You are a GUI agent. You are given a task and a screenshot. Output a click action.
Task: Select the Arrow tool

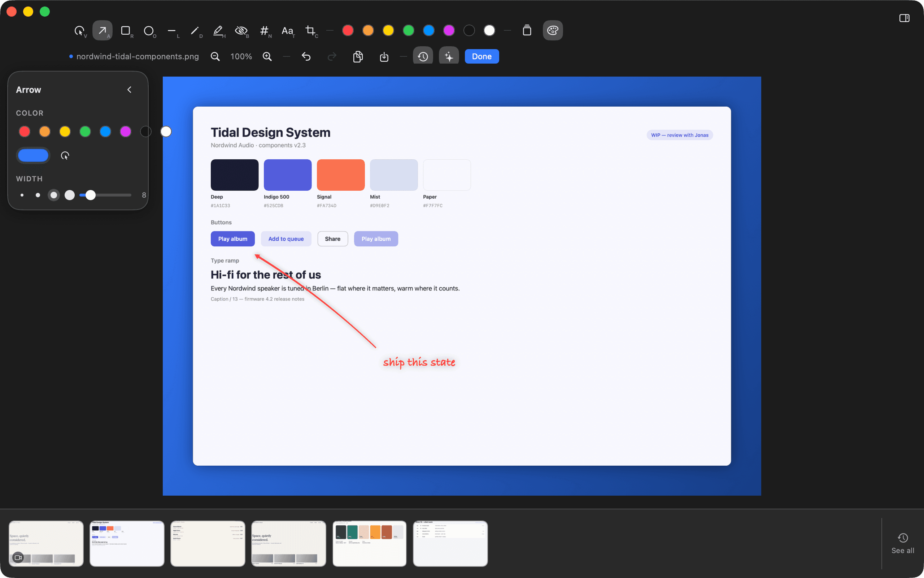coord(103,31)
